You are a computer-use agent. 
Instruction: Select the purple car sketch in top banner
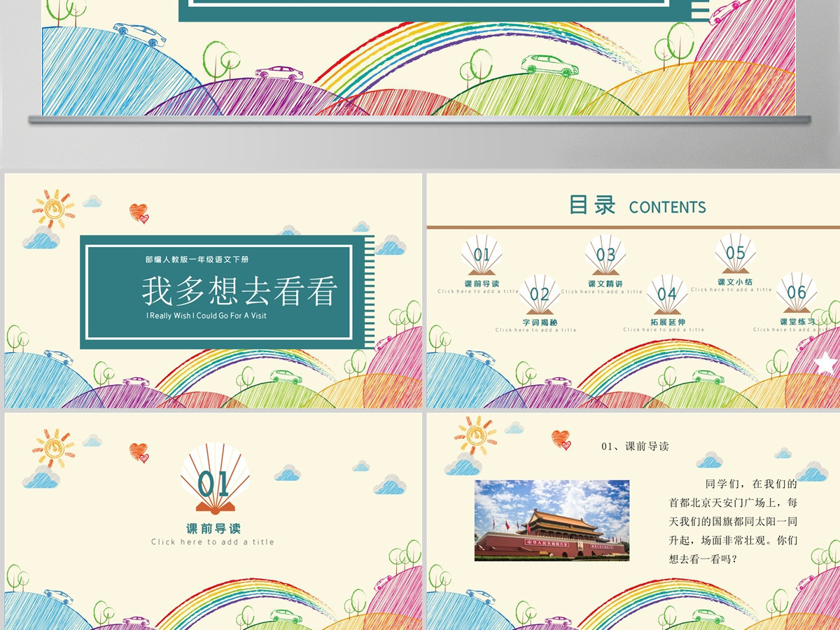coord(279,73)
